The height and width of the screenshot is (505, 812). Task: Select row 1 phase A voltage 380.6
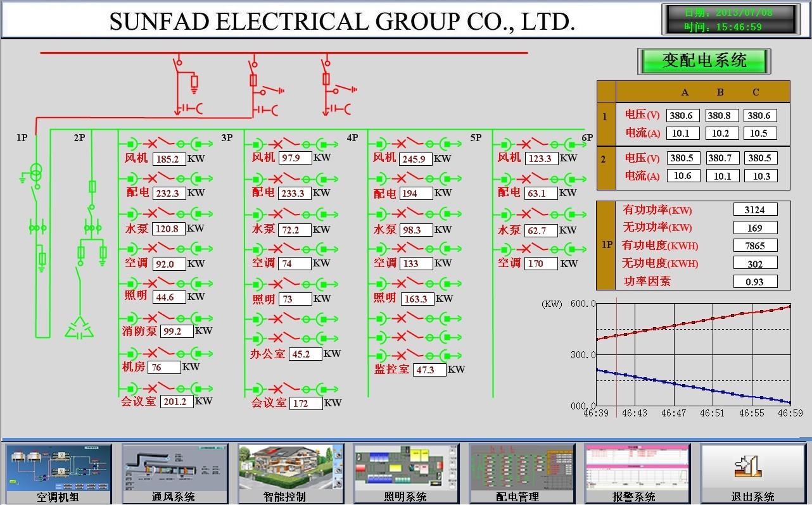[683, 116]
